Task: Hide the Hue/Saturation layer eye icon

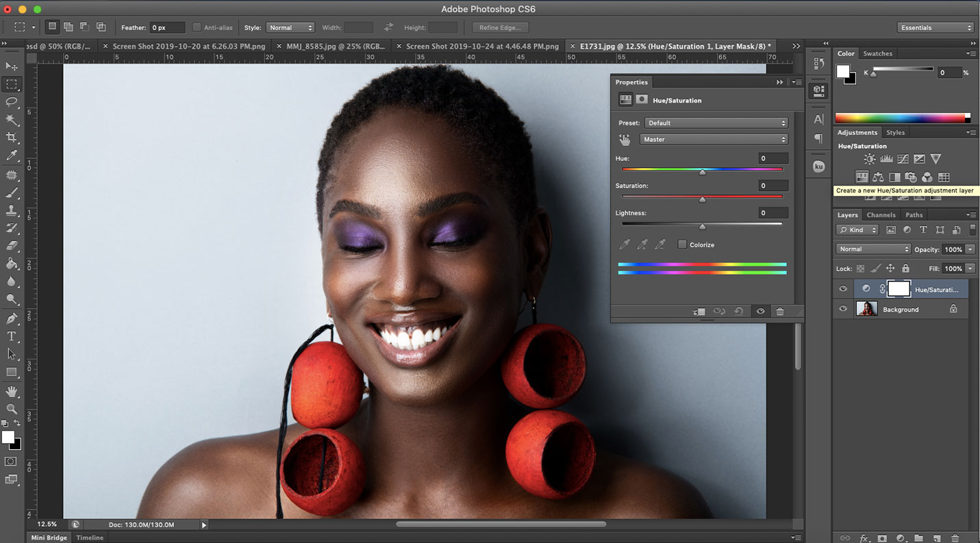Action: pyautogui.click(x=843, y=290)
